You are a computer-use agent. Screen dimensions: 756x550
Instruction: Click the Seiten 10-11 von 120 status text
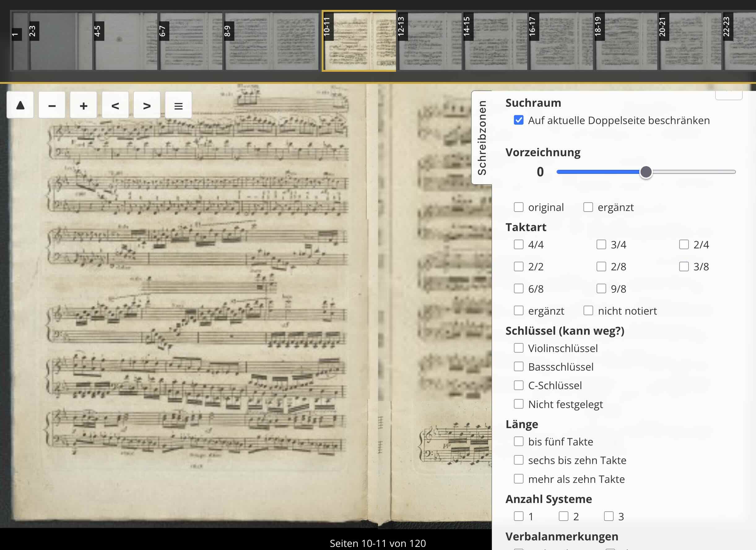(378, 543)
